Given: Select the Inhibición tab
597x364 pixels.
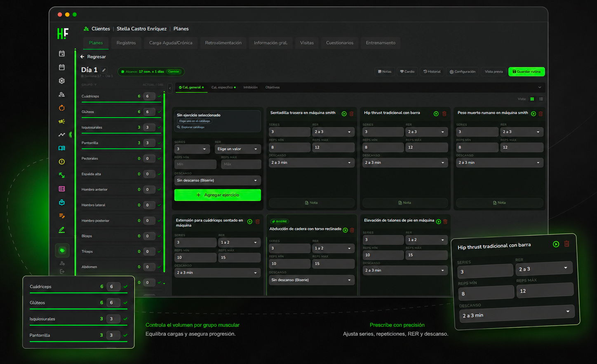Looking at the screenshot, I should tap(250, 87).
